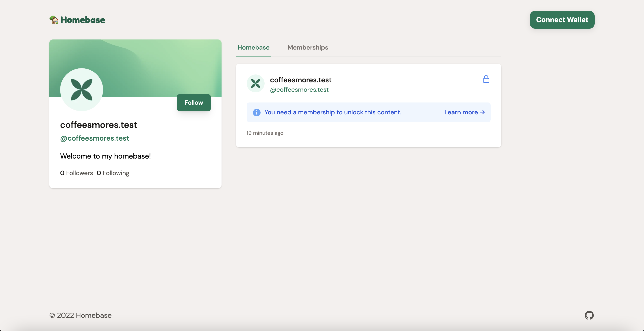The image size is (644, 331).
Task: Click the Homebase brand name in header
Action: (x=83, y=20)
